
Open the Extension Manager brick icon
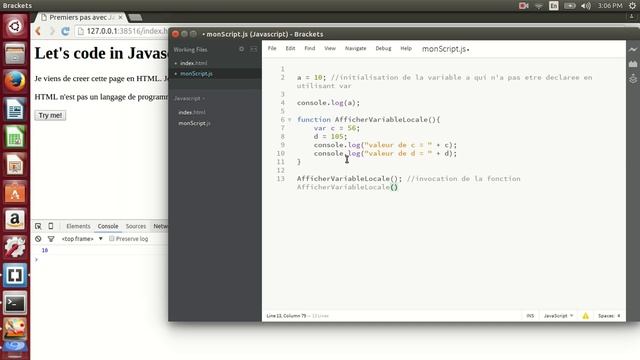(633, 64)
